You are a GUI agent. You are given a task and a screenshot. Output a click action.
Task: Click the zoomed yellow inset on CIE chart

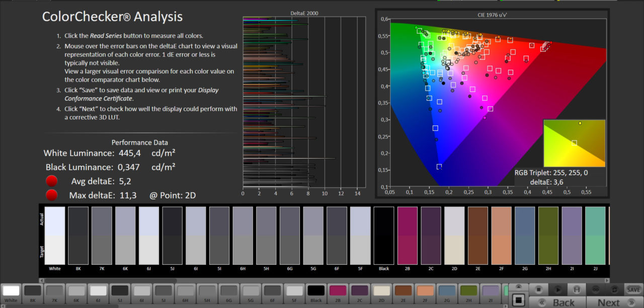(574, 143)
